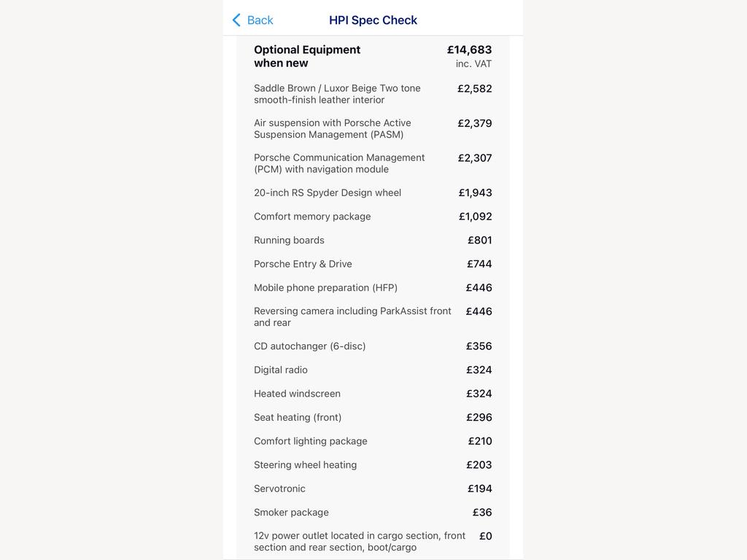Viewport: 747px width, 560px height.
Task: Select the Digital radio entry
Action: pos(373,370)
